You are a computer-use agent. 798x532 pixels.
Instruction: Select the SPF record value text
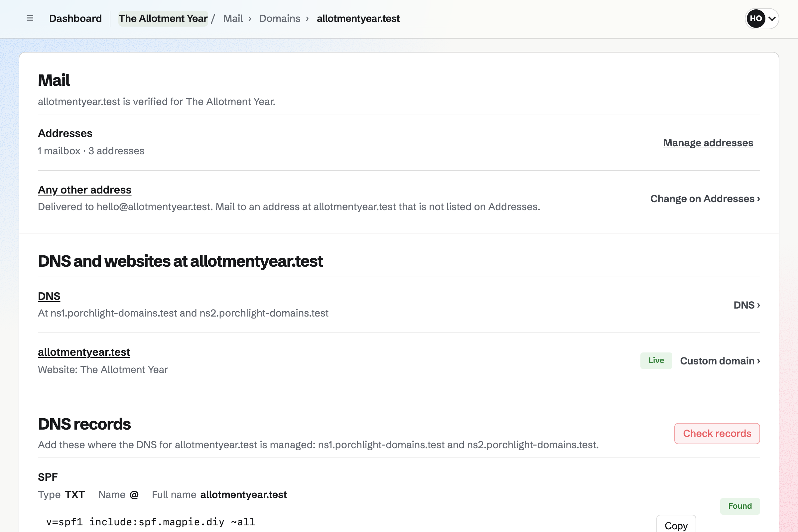coord(150,522)
